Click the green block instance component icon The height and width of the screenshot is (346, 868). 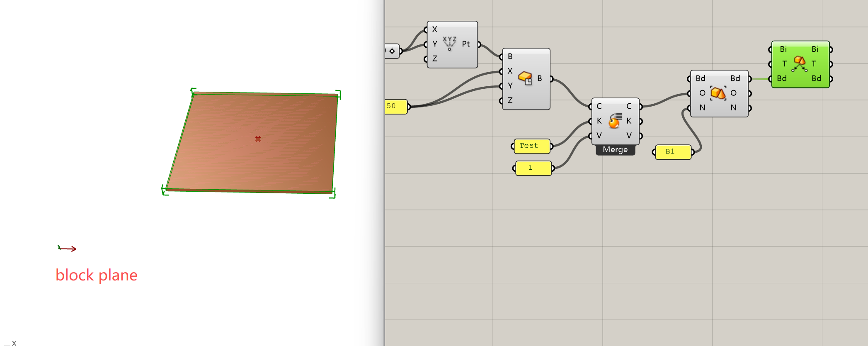point(799,64)
